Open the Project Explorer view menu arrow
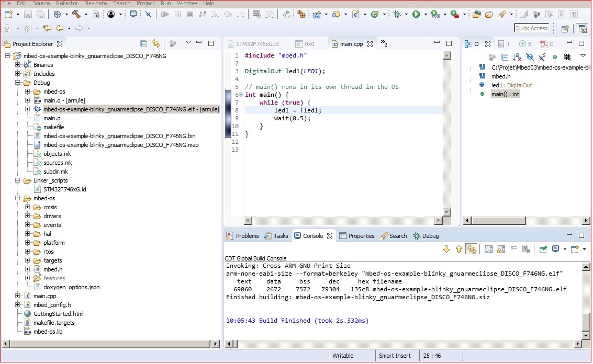This screenshot has height=364, width=593. tap(188, 43)
